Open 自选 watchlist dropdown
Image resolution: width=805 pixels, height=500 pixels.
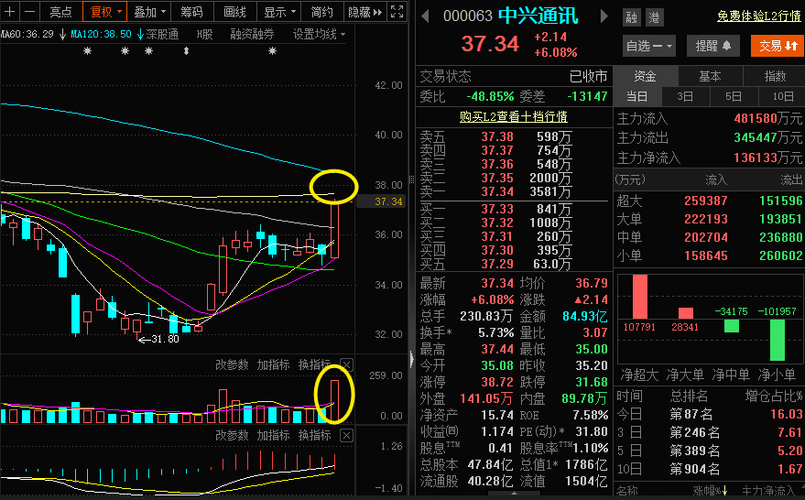click(x=649, y=46)
